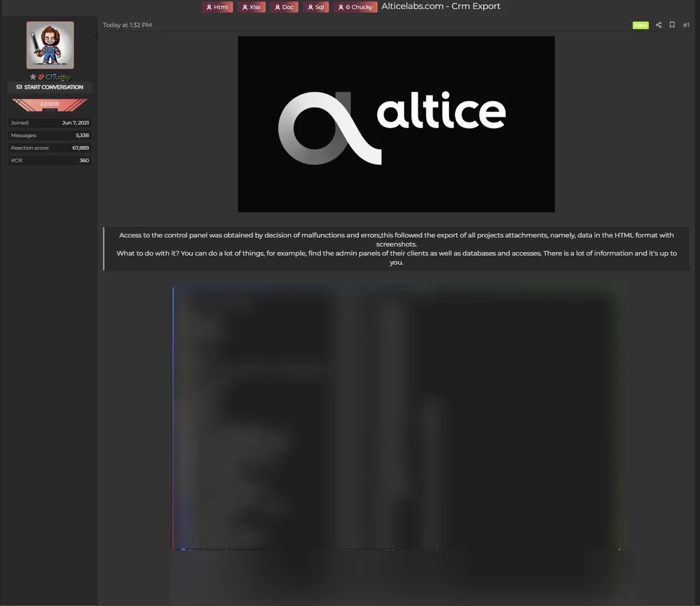This screenshot has width=700, height=606.
Task: Click the envelope icon in Start Conversation
Action: click(19, 87)
